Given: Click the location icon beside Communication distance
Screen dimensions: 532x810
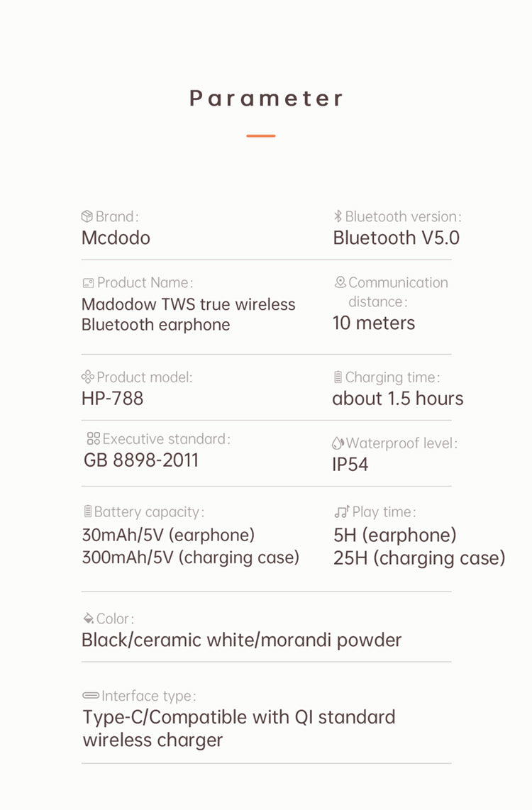Looking at the screenshot, I should pos(340,282).
